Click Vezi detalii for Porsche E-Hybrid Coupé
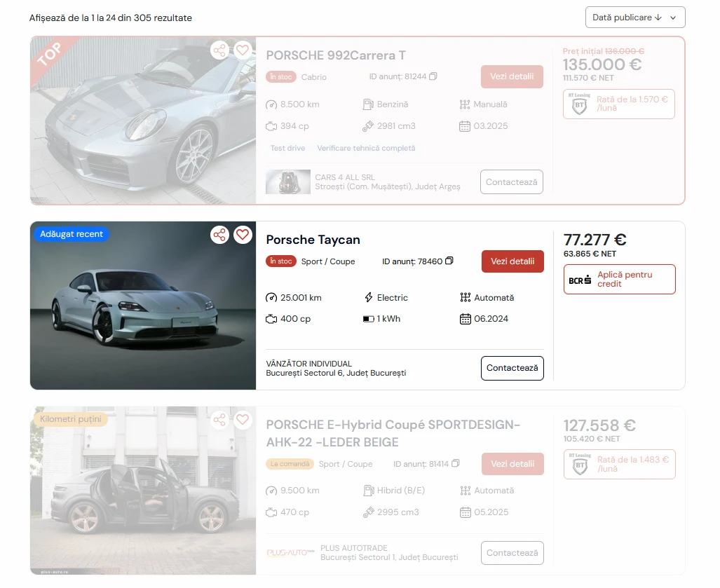 (x=512, y=464)
